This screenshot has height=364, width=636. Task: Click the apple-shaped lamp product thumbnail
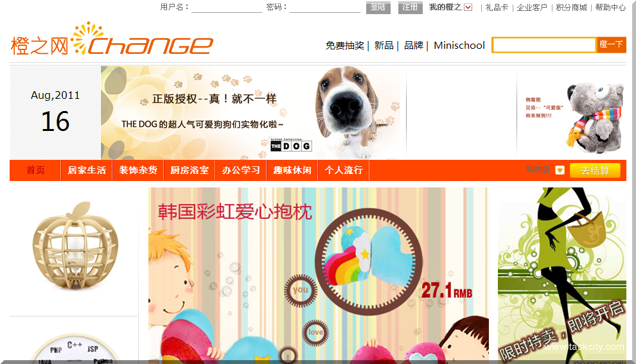point(75,247)
